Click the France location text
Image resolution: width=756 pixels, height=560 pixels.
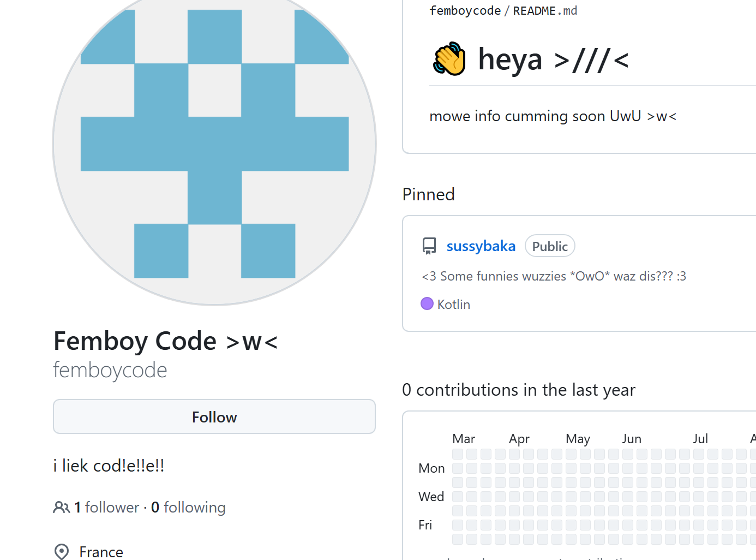tap(101, 552)
